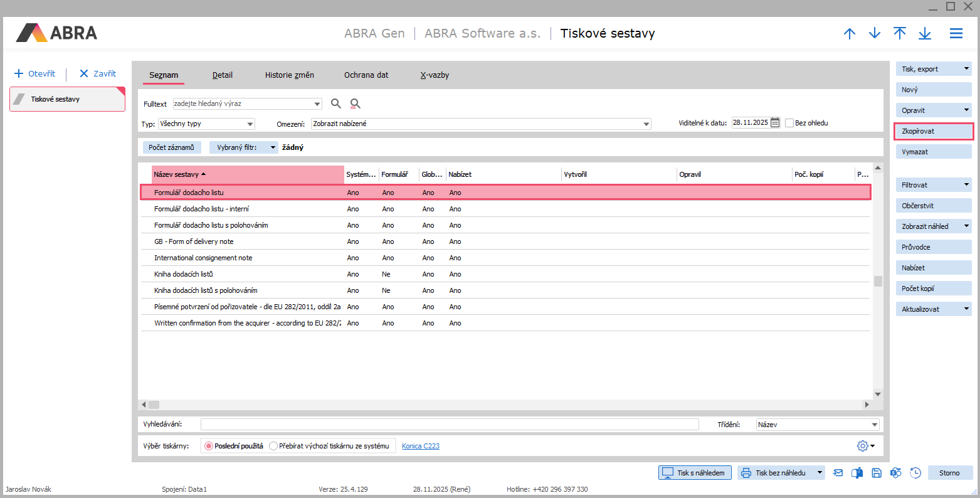The image size is (980, 498).
Task: Expand the Vybraný filtr dropdown
Action: point(273,147)
